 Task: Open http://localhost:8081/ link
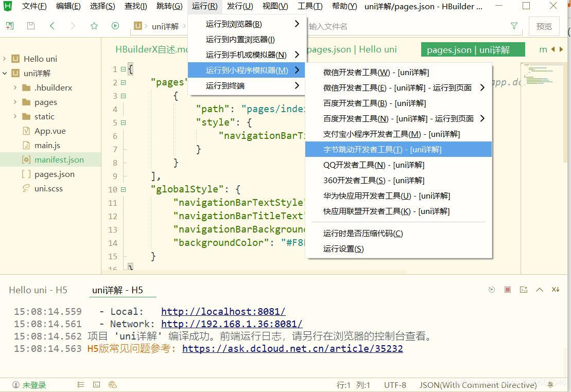[x=223, y=312]
